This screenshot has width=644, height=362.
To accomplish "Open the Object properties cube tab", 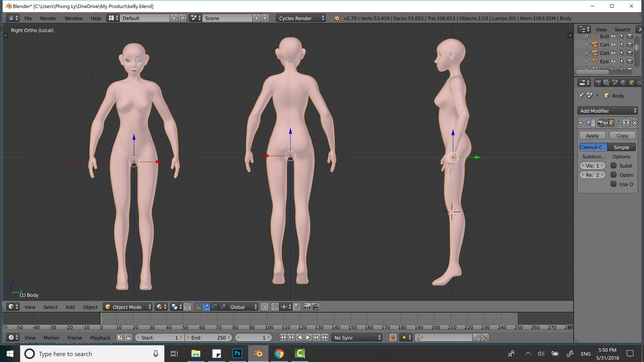I will (x=632, y=83).
